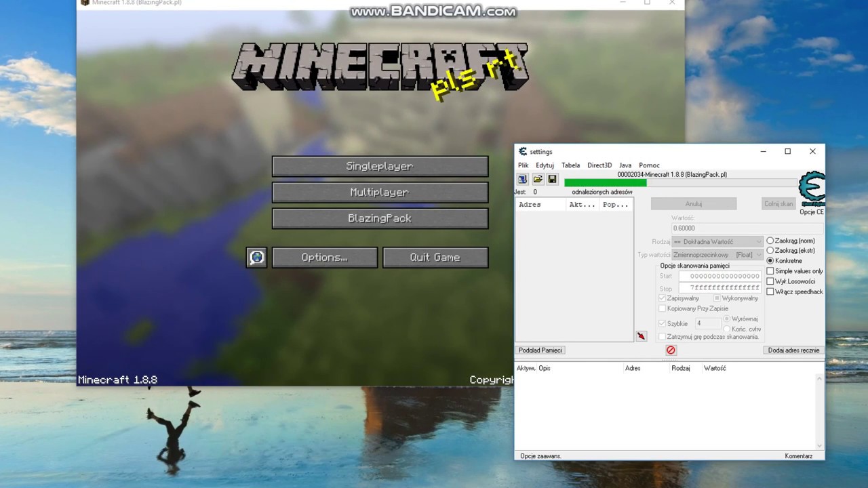Click the Rodzaj column header in address table
Image resolution: width=868 pixels, height=488 pixels.
point(680,368)
